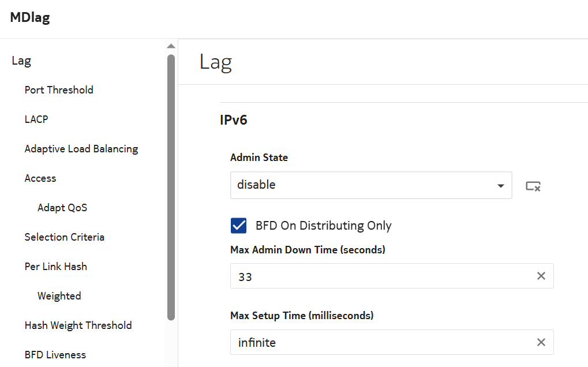Select BFD Liveness in sidebar
Screen dimensions: 588x367
(x=55, y=355)
